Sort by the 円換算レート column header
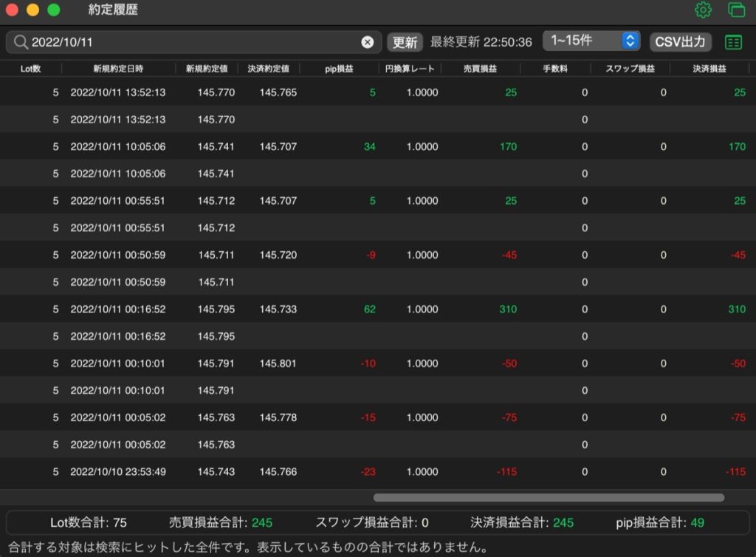The width and height of the screenshot is (756, 557). point(410,69)
